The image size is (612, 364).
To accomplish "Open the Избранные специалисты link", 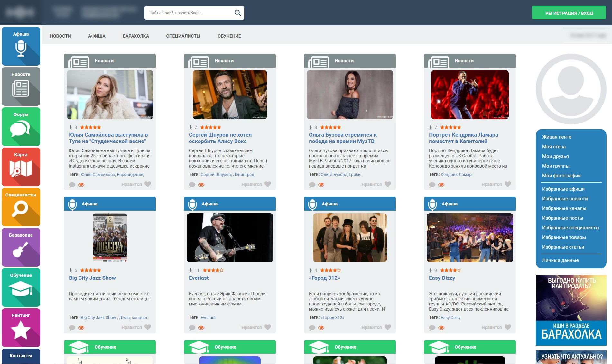I will click(x=571, y=228).
